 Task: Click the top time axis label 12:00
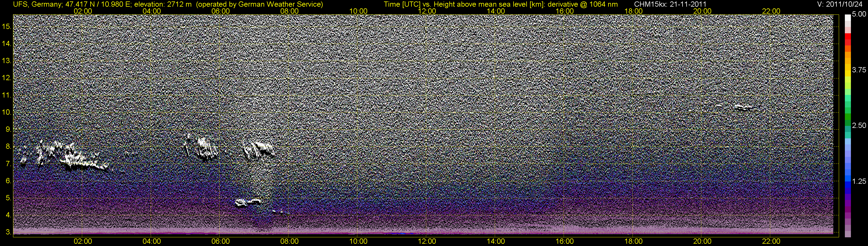click(x=427, y=11)
